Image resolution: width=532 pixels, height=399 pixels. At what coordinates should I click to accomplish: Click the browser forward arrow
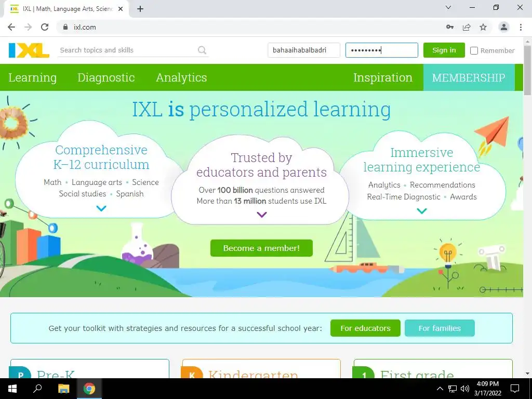pyautogui.click(x=28, y=27)
